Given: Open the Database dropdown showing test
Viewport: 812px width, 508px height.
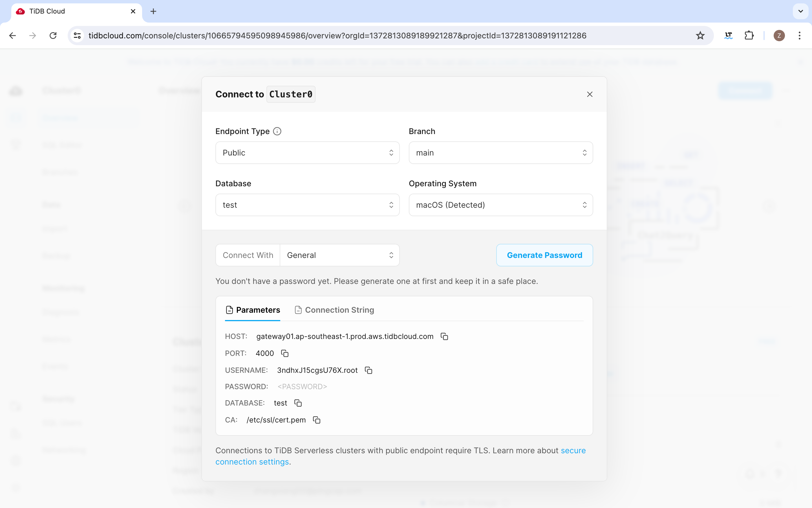Looking at the screenshot, I should 307,205.
